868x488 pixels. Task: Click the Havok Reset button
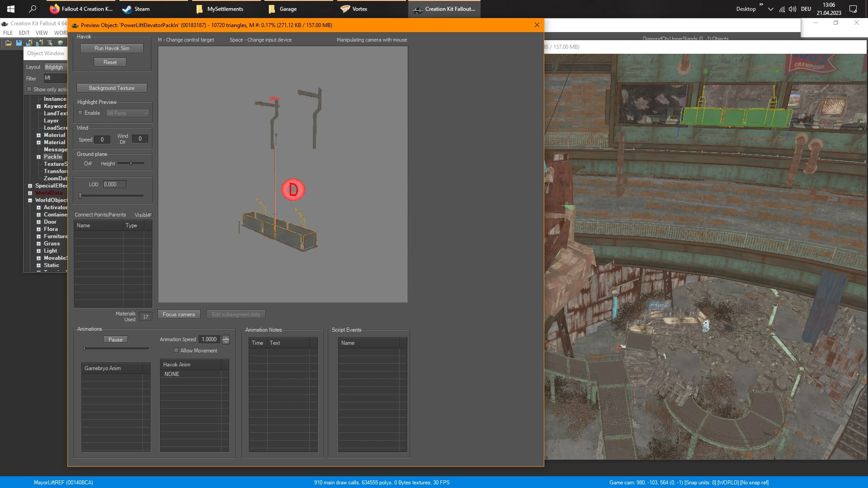[x=110, y=62]
